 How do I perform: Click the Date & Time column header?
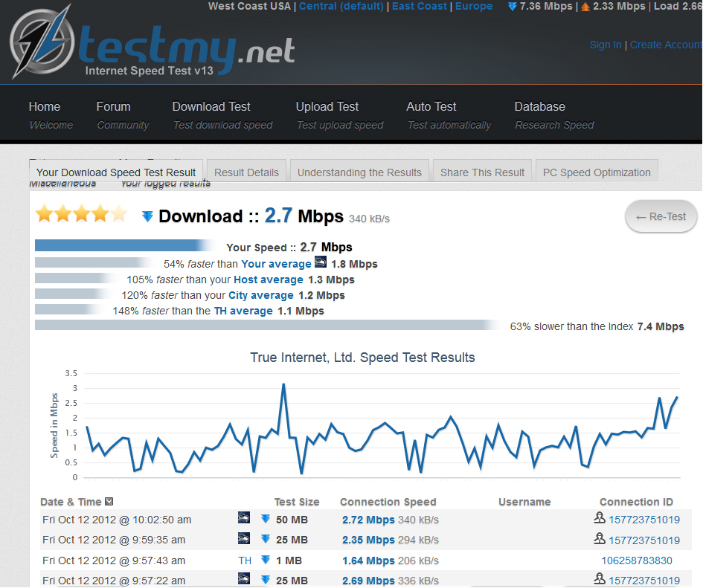[x=71, y=502]
